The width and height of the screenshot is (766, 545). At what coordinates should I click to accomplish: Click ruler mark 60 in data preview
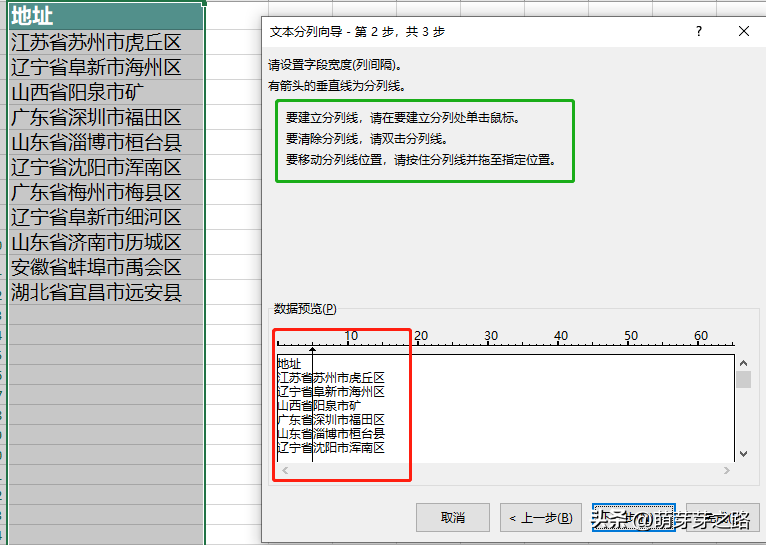[701, 336]
